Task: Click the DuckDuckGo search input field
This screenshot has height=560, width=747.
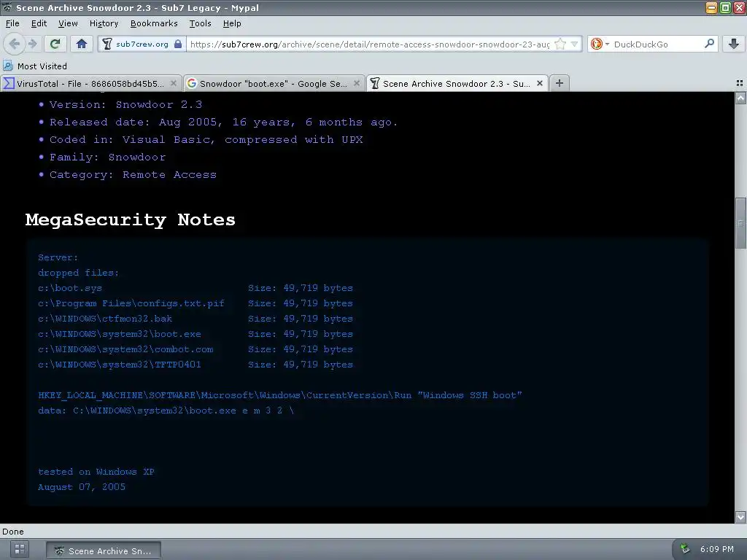Action: point(657,44)
